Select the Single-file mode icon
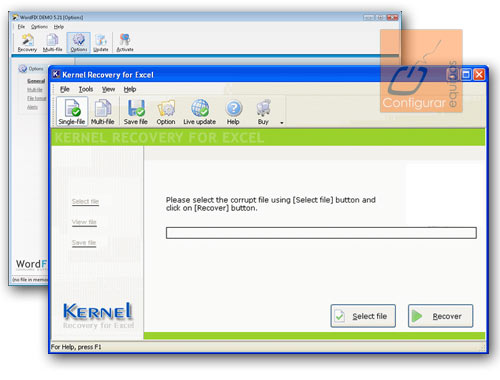Viewport: 500px width, 380px height. coord(72,112)
